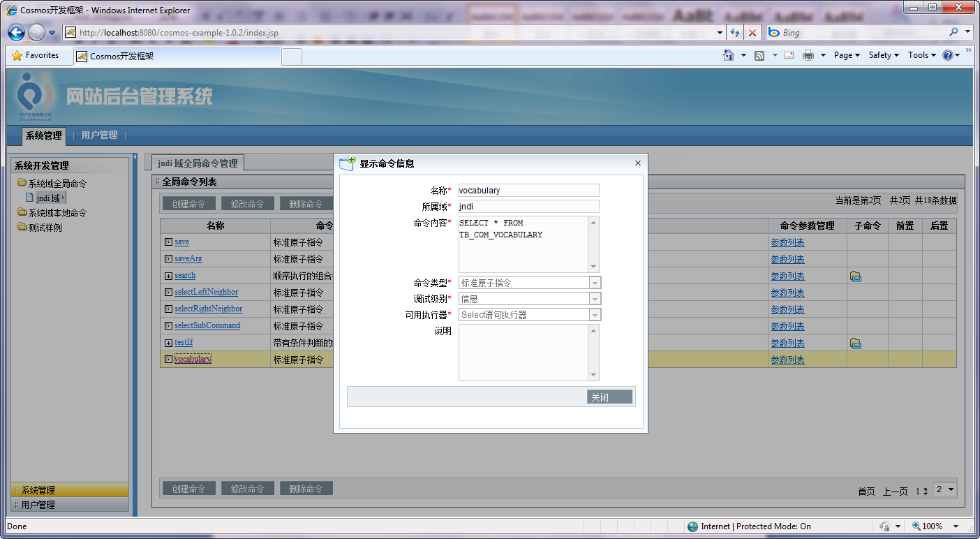Select 系统域本地命令 tree folder
This screenshot has width=980, height=539.
pyautogui.click(x=57, y=213)
